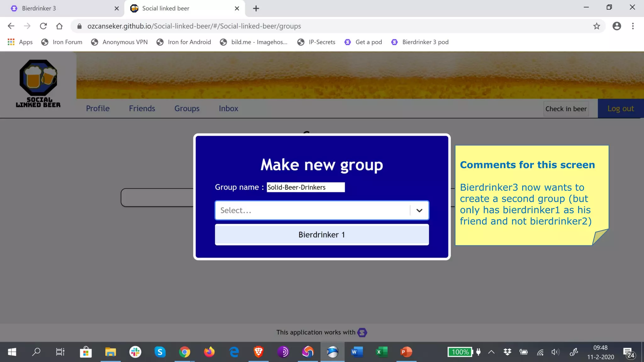Screen dimensions: 644x362
Task: Open Firefox from taskbar
Action: click(x=209, y=352)
